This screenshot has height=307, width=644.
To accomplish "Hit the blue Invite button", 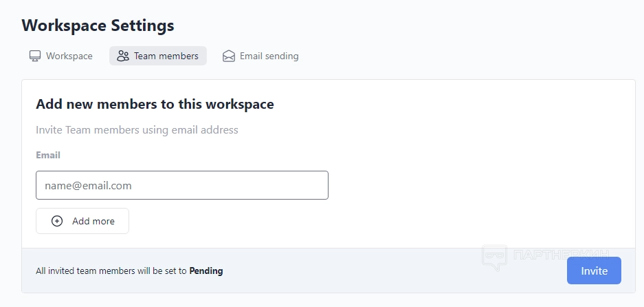I will (x=594, y=271).
